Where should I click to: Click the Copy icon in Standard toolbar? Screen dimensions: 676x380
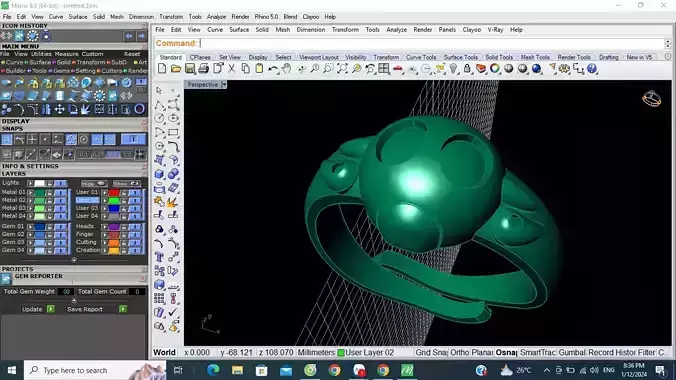tap(245, 69)
